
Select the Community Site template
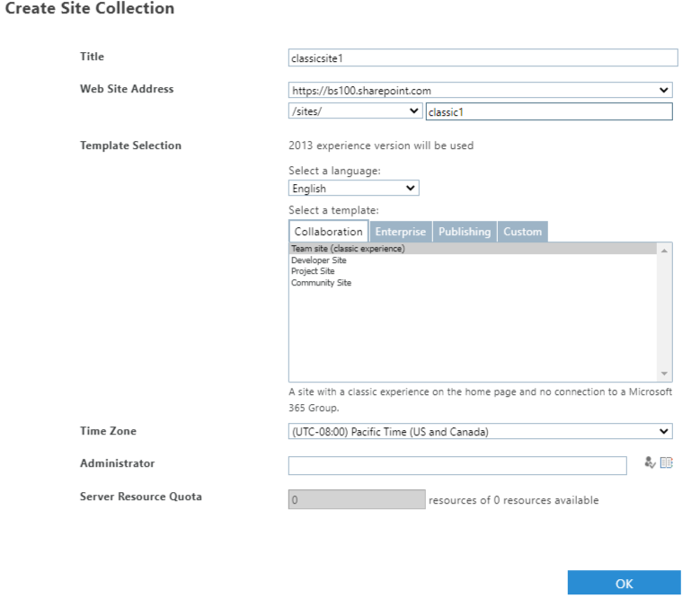pyautogui.click(x=321, y=283)
